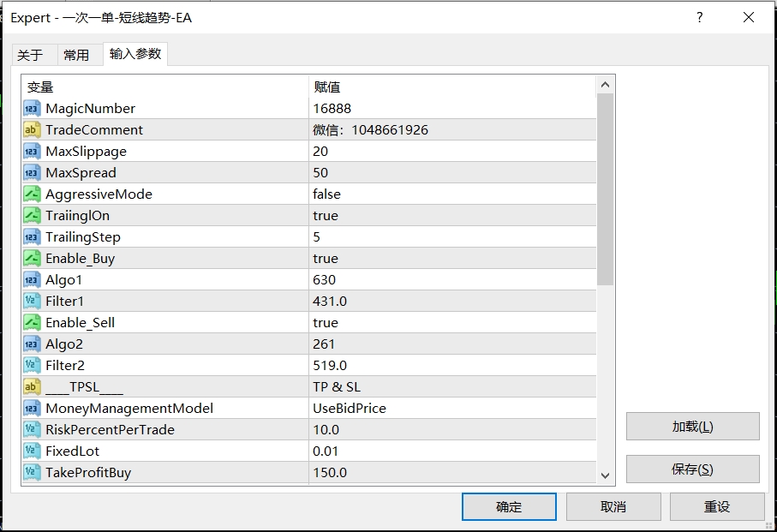Open the 常用 tab
The width and height of the screenshot is (777, 532).
click(x=76, y=55)
